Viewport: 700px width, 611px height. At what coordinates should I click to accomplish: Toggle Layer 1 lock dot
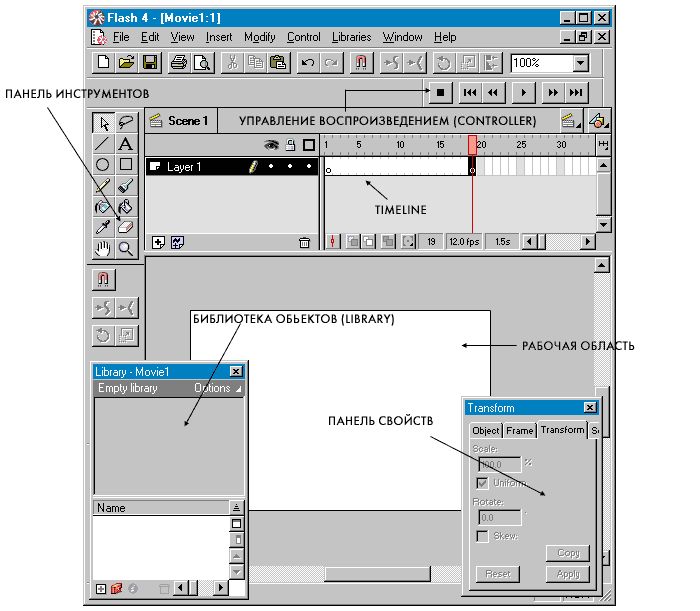click(x=290, y=166)
